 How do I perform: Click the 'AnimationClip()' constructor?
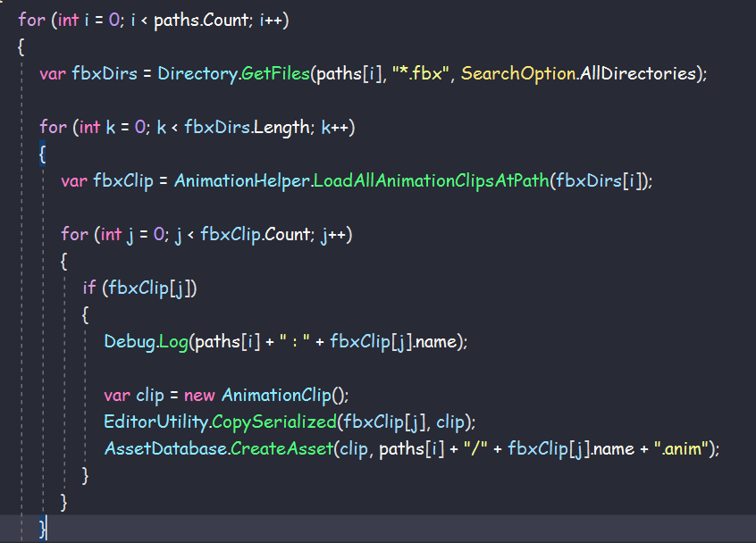283,396
